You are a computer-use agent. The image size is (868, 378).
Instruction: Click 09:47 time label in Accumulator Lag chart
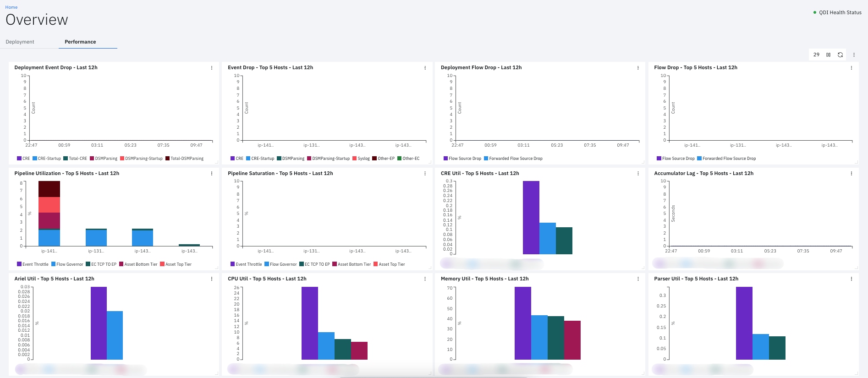[x=836, y=251]
